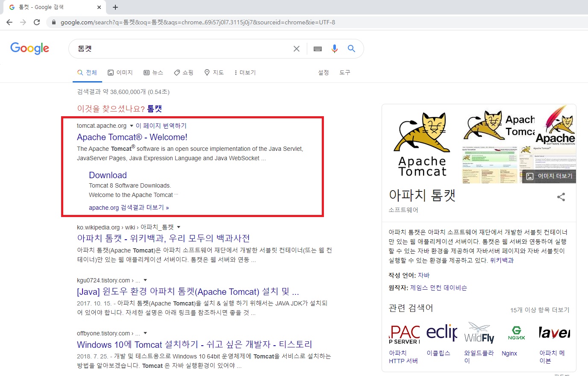Click the padlock site info icon
Screen dimensions: 588x376
[x=54, y=22]
